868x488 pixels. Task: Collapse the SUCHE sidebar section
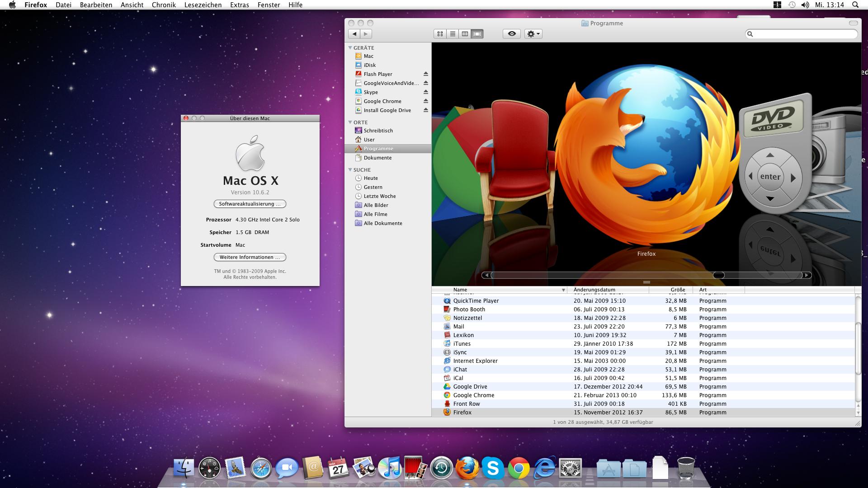350,169
